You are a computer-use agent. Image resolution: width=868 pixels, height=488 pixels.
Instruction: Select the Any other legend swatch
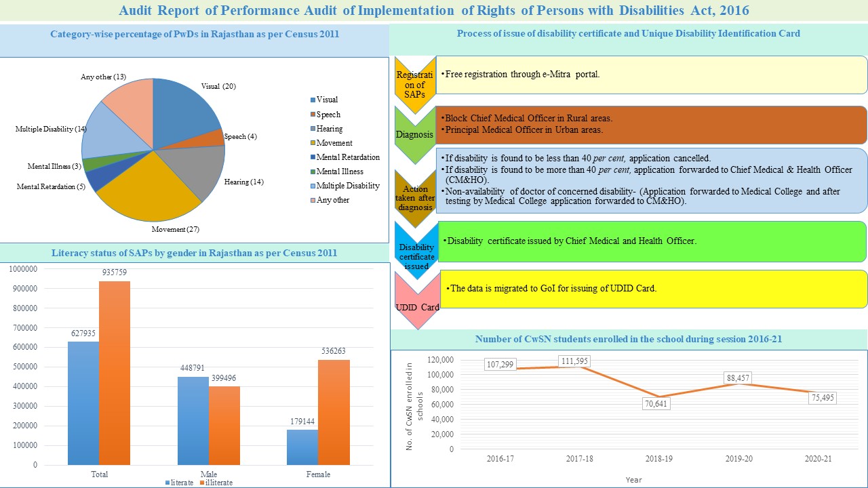click(x=311, y=201)
